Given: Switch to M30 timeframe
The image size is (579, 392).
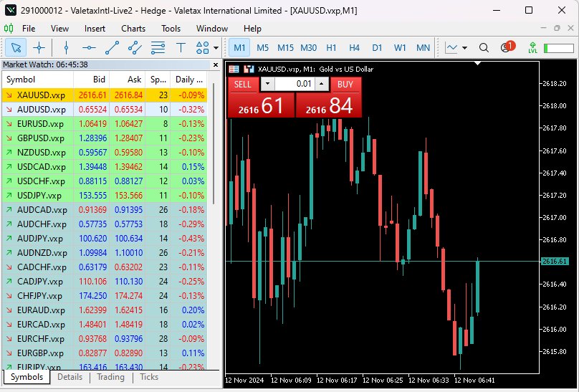Looking at the screenshot, I should pos(308,47).
